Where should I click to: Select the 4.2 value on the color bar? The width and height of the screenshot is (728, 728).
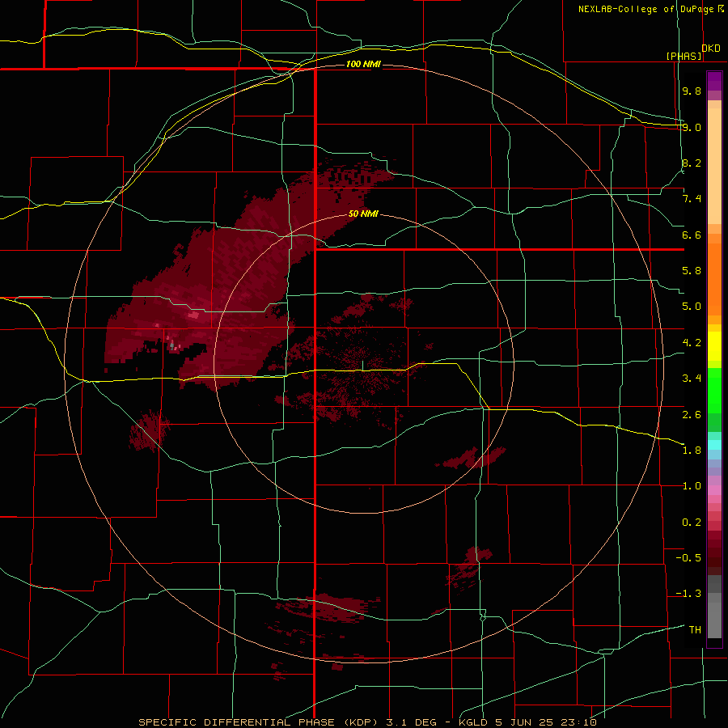point(692,343)
